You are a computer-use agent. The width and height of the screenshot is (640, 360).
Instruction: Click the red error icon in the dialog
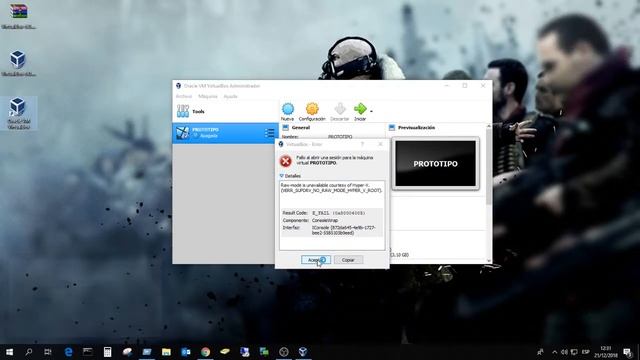(x=286, y=161)
